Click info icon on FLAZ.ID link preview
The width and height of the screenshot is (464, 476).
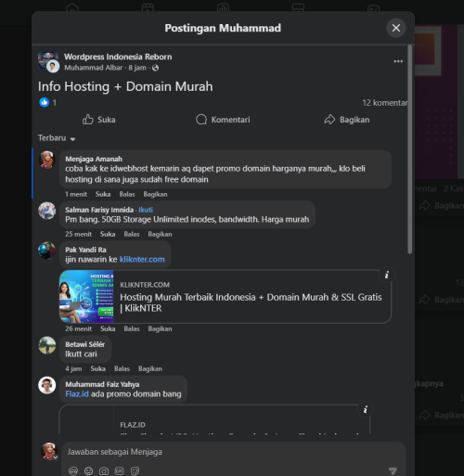coord(366,410)
